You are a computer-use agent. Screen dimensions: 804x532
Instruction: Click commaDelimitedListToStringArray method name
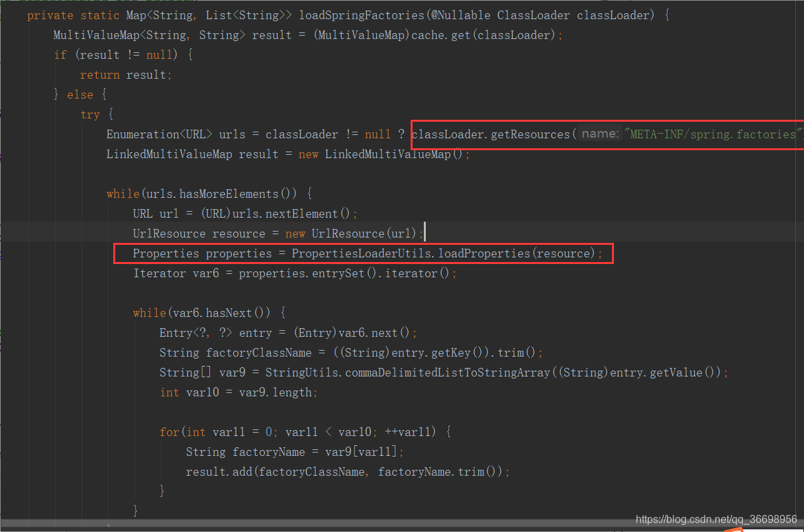click(448, 373)
